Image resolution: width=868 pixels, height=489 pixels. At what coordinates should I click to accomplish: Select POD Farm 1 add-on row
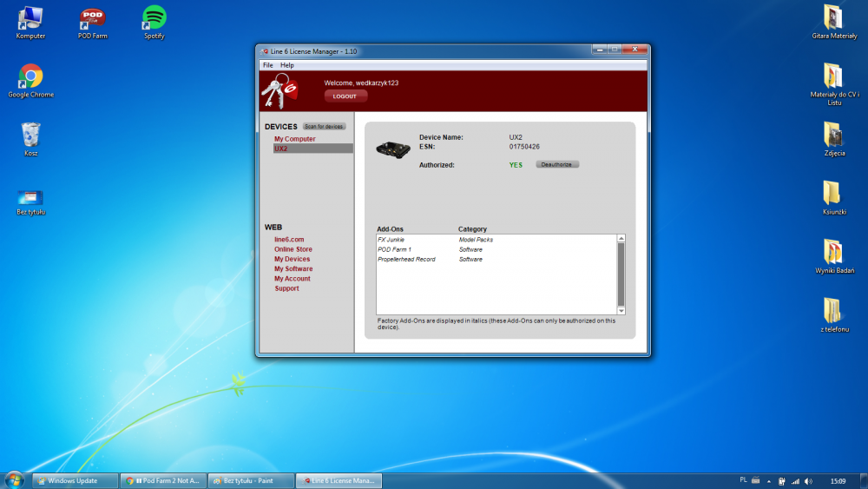coord(394,249)
